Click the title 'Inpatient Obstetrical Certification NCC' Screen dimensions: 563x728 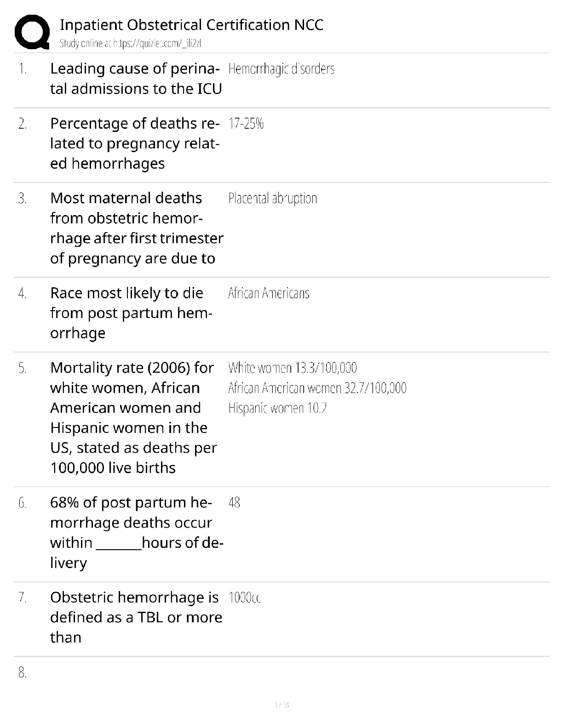coord(191,25)
